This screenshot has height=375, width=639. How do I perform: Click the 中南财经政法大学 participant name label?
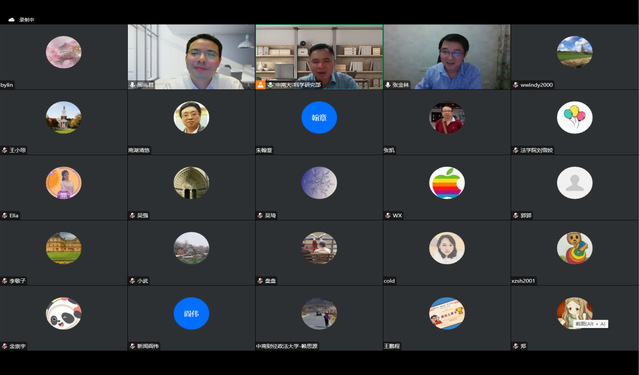point(286,346)
